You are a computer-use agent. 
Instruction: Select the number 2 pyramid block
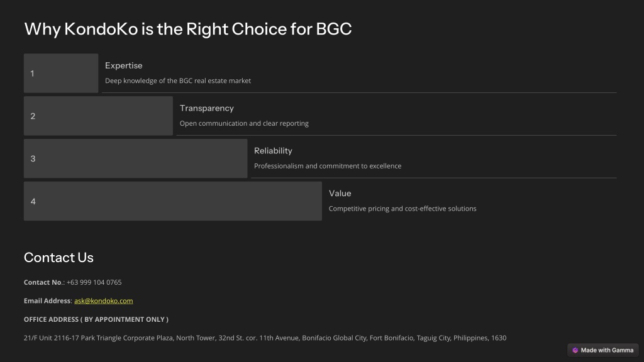pyautogui.click(x=98, y=116)
